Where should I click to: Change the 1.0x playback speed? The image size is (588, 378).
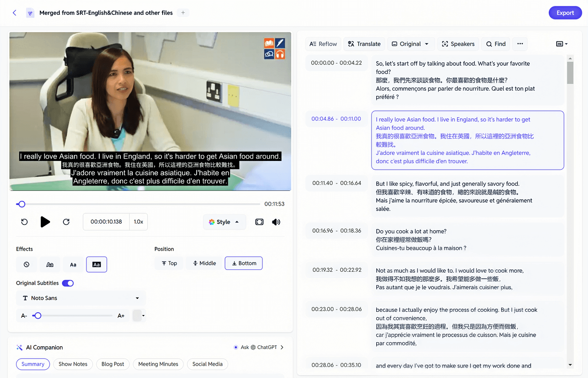click(x=138, y=222)
